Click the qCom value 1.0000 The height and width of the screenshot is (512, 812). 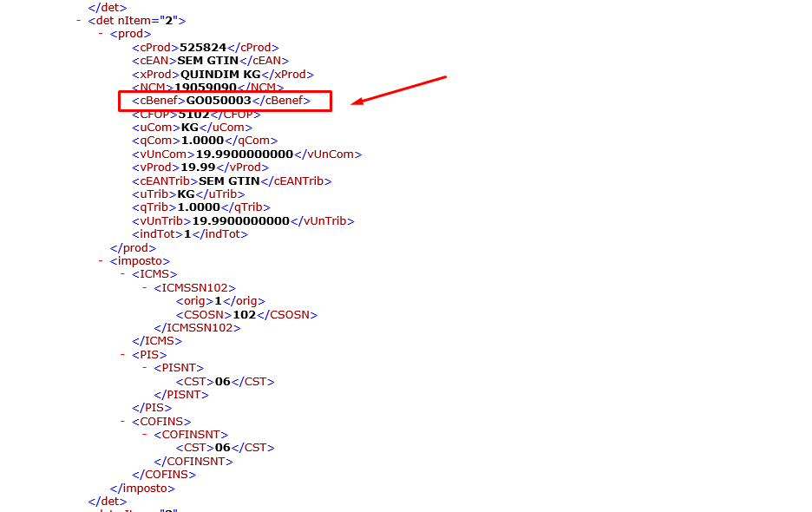click(x=202, y=141)
